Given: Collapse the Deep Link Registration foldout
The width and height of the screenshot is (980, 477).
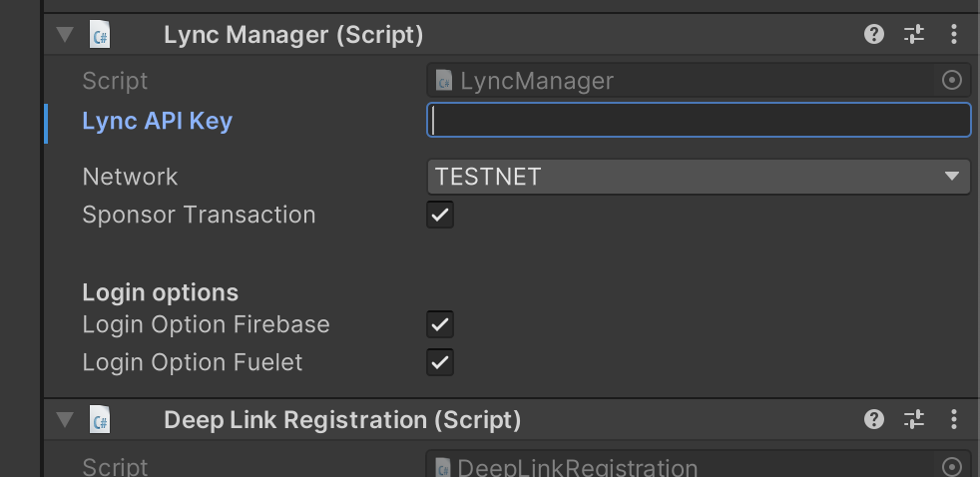Looking at the screenshot, I should click(65, 419).
